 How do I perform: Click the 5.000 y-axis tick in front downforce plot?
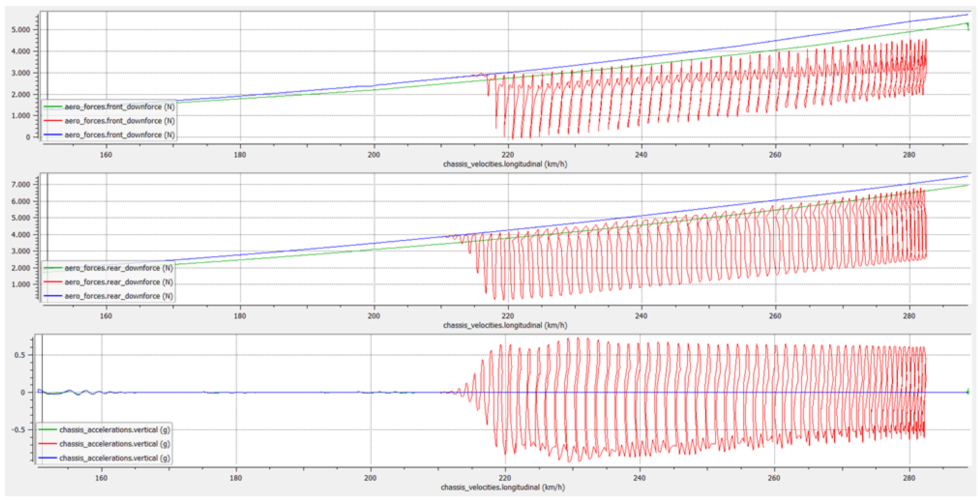[20, 30]
